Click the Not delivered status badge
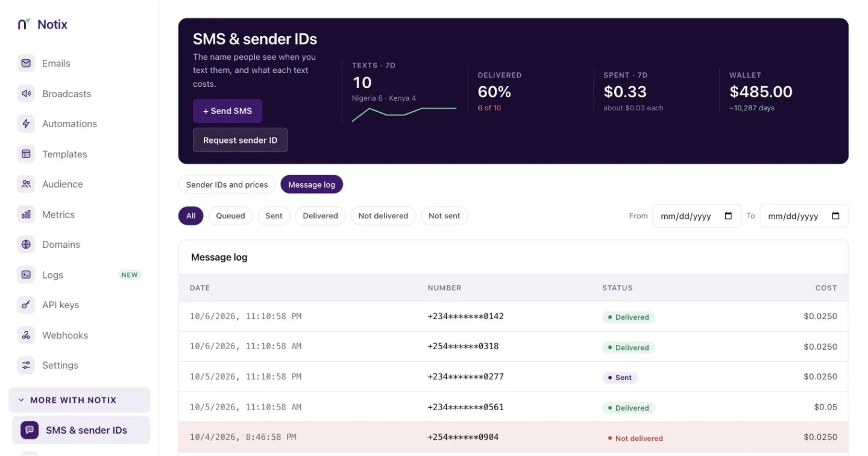Screen dimensions: 868x456 tap(635, 439)
